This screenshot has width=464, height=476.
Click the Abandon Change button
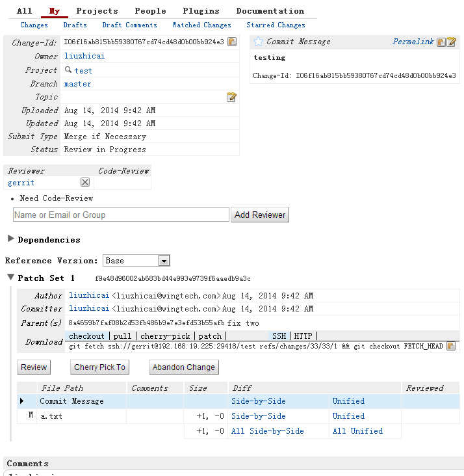(183, 367)
